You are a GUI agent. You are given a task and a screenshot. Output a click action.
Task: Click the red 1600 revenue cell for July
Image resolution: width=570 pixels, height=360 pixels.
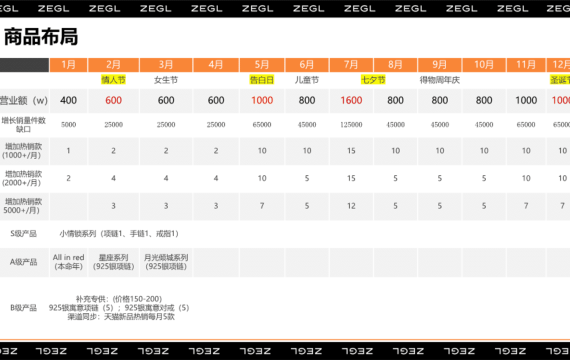tap(351, 100)
